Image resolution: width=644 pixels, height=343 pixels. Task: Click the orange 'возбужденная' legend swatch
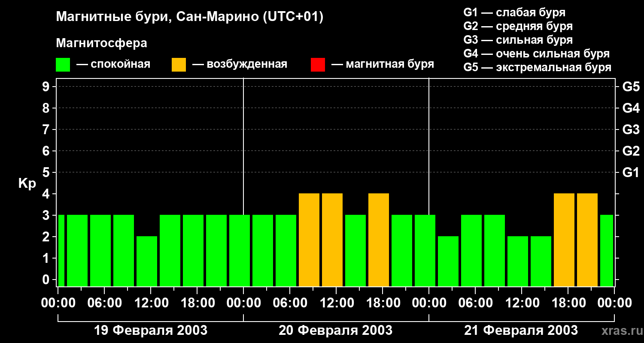point(179,65)
